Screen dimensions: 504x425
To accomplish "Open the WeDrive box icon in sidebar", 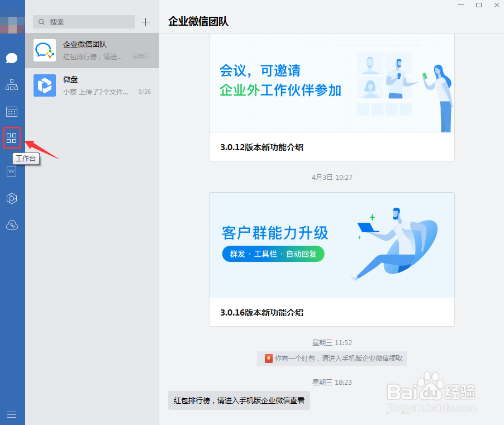I will [x=12, y=198].
